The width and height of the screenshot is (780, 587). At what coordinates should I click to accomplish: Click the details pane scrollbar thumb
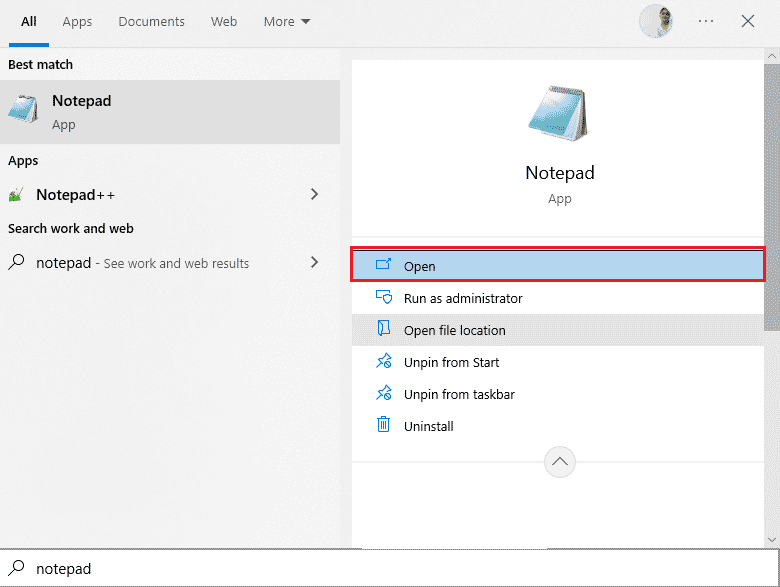click(772, 197)
